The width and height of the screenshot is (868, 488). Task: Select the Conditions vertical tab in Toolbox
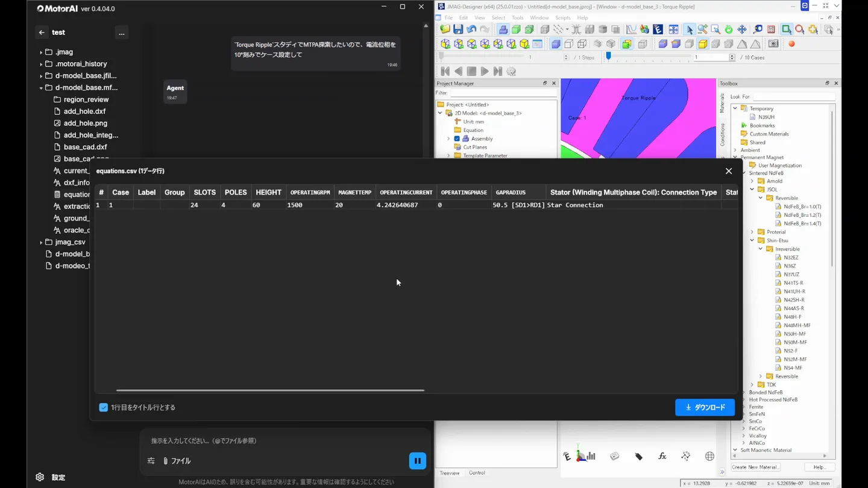723,135
